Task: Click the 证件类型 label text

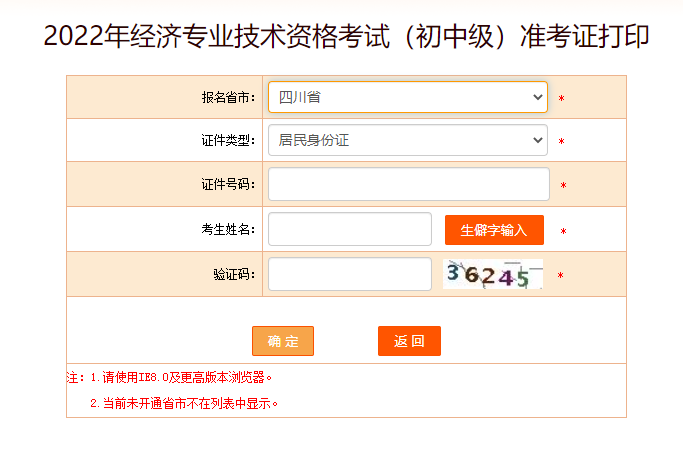Action: [228, 142]
